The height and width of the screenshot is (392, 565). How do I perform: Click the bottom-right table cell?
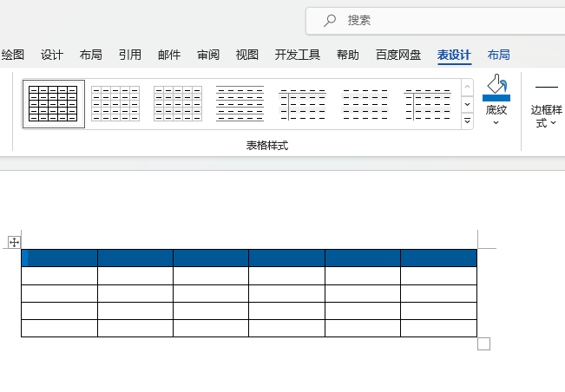click(439, 329)
